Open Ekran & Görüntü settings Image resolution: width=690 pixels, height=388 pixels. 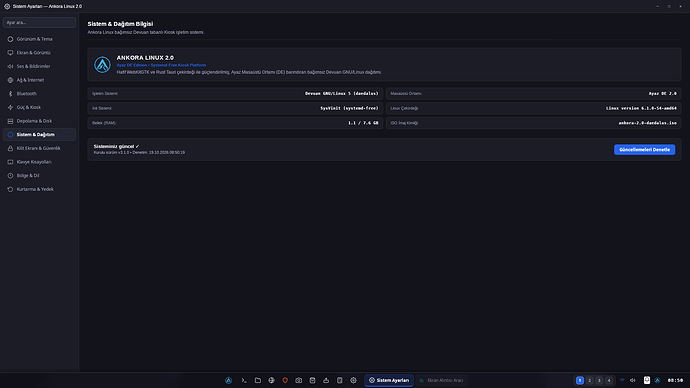[39, 53]
